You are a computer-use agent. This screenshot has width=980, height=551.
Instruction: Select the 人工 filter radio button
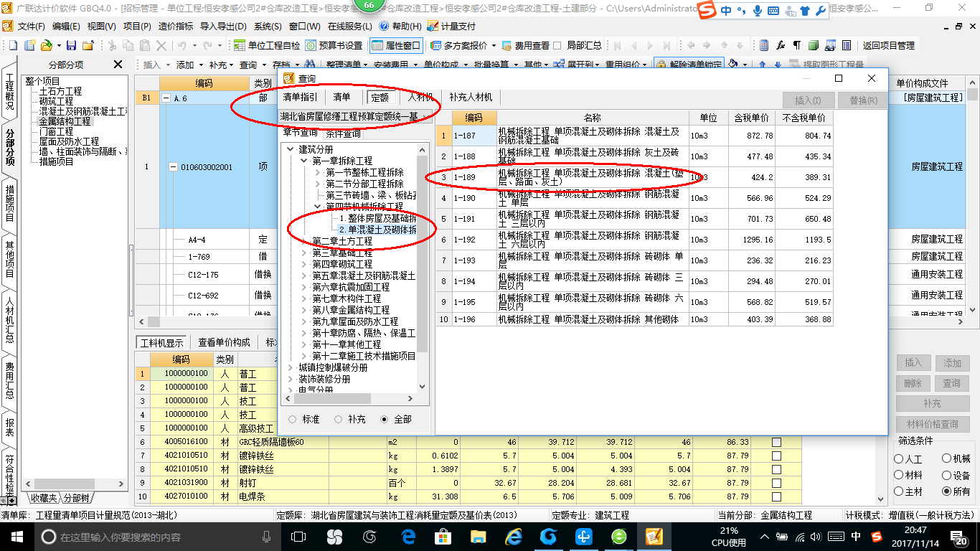pyautogui.click(x=899, y=458)
